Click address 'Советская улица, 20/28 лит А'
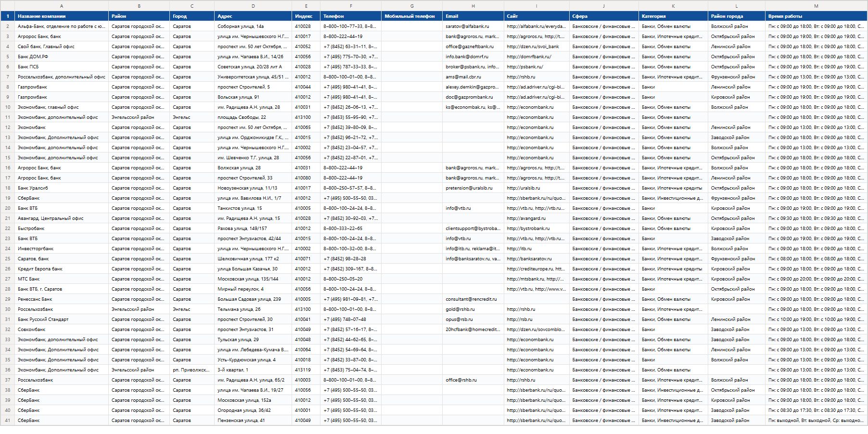Viewport: 868px width, 434px height. coord(253,67)
